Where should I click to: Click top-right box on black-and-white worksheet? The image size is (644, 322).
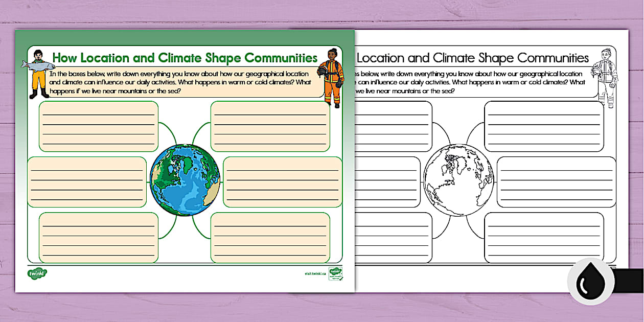tap(544, 126)
